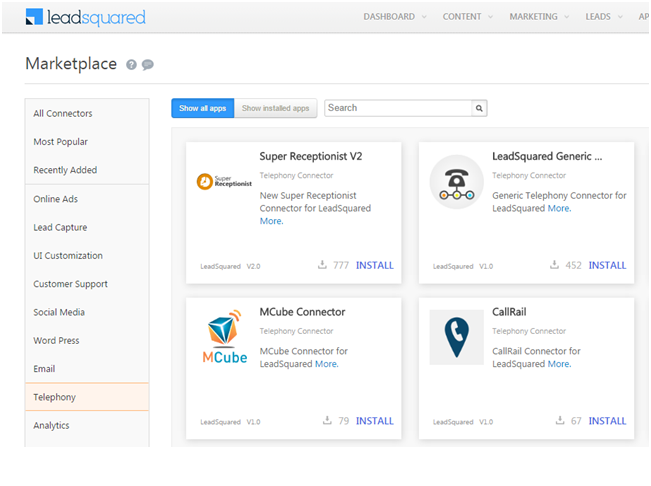Screen dimensions: 651x486
Task: Click the chat bubble icon beside Marketplace
Action: click(147, 65)
